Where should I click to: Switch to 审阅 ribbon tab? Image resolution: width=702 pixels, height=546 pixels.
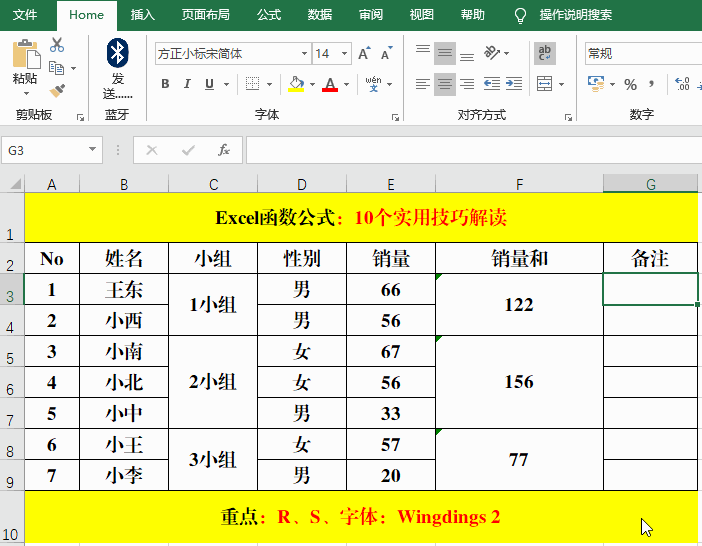[x=371, y=15]
